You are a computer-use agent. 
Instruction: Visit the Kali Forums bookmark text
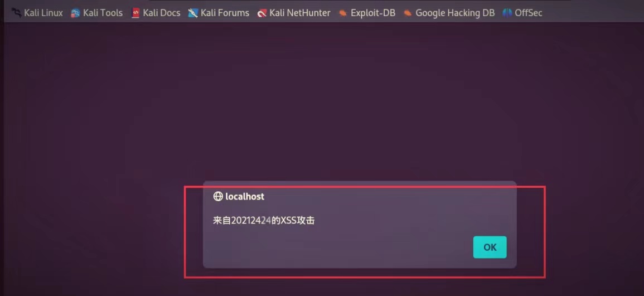point(225,13)
